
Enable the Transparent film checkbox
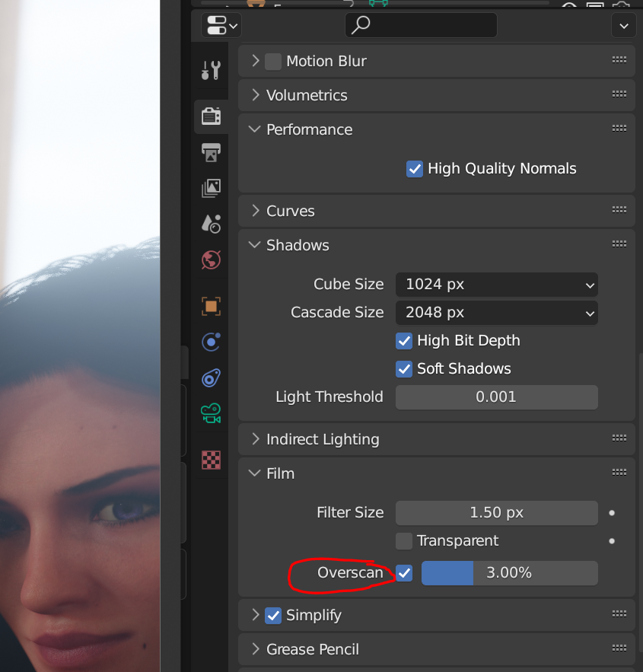tap(404, 541)
